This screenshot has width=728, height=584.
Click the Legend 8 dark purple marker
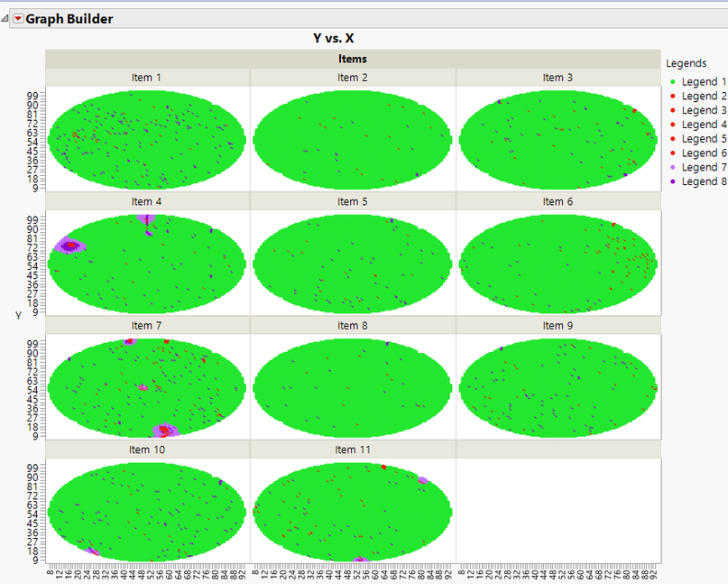click(673, 181)
